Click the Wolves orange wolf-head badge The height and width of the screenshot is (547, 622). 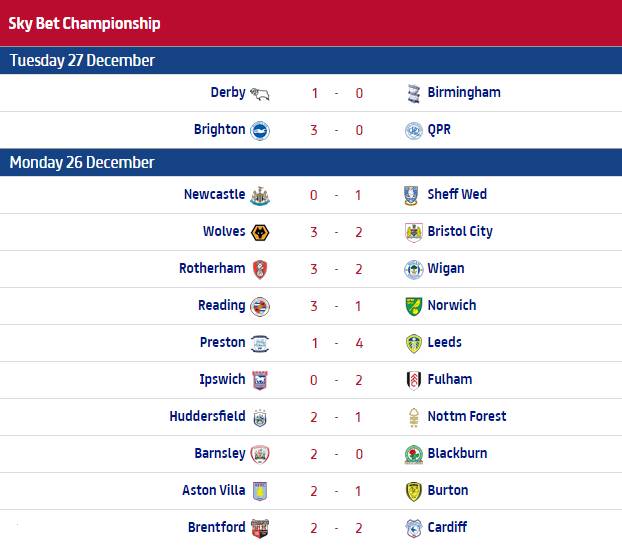(260, 232)
